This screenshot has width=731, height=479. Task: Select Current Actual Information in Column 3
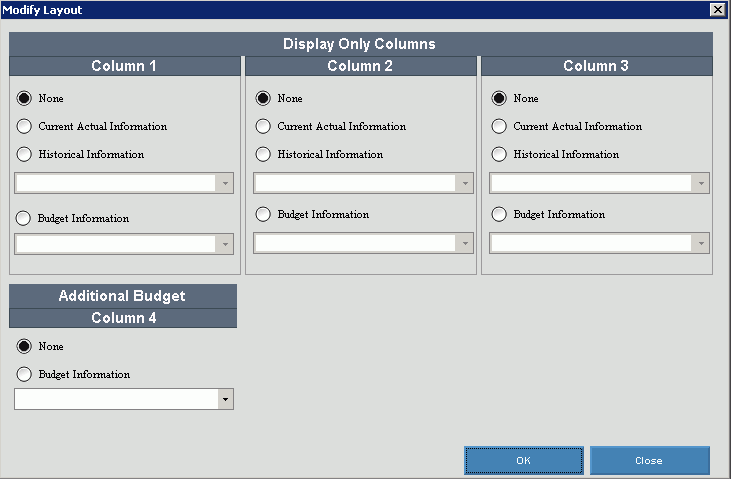click(499, 126)
